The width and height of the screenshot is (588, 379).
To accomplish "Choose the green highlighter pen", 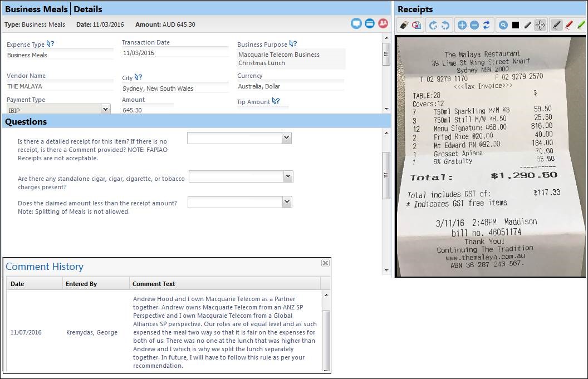I will [581, 25].
